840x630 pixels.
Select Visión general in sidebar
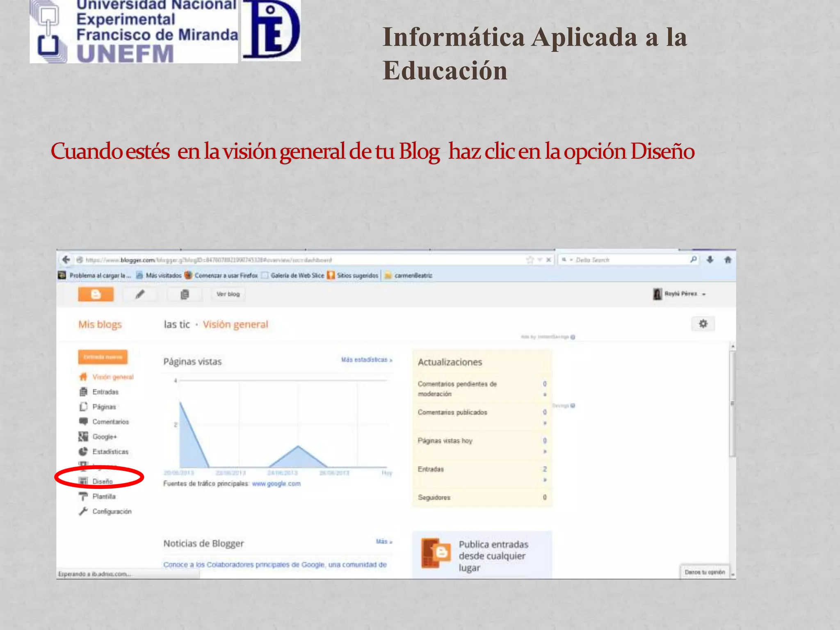[113, 377]
